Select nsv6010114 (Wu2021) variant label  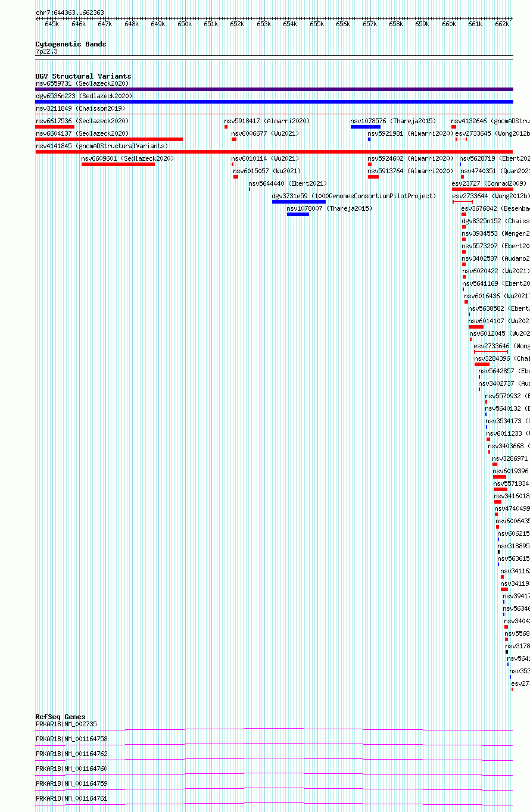pos(265,158)
